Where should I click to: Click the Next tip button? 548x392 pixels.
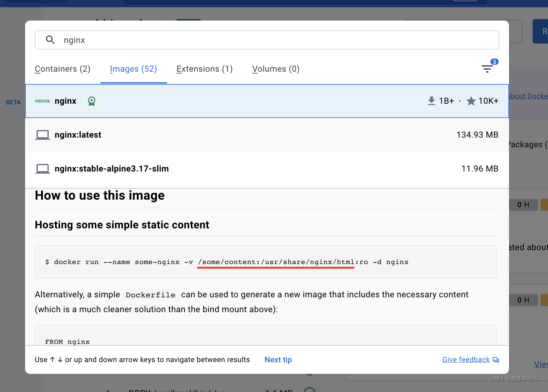[278, 360]
